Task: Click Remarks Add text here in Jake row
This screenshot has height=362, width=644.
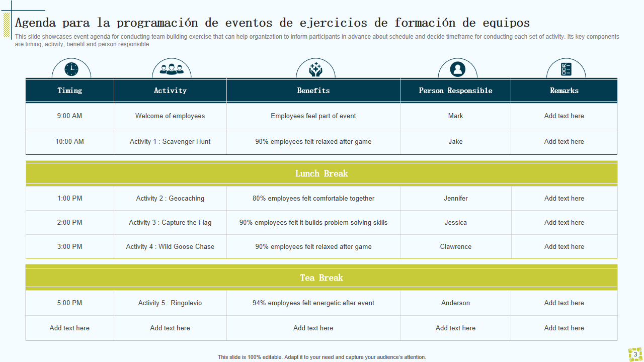Action: (564, 142)
